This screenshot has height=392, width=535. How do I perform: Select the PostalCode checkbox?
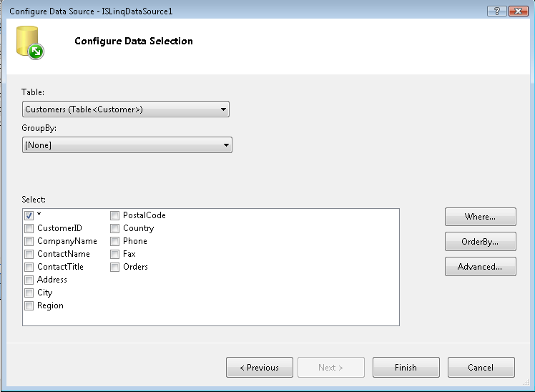tap(115, 215)
